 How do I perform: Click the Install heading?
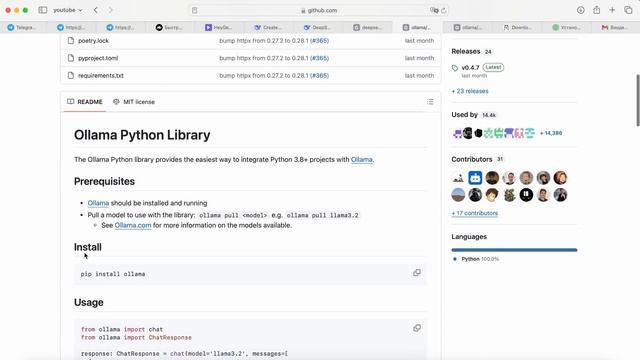click(88, 247)
